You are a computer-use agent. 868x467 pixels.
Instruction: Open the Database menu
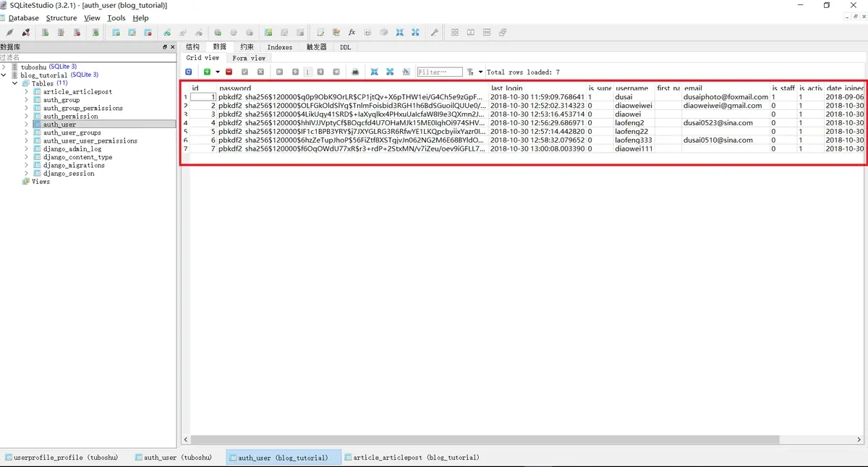(23, 18)
